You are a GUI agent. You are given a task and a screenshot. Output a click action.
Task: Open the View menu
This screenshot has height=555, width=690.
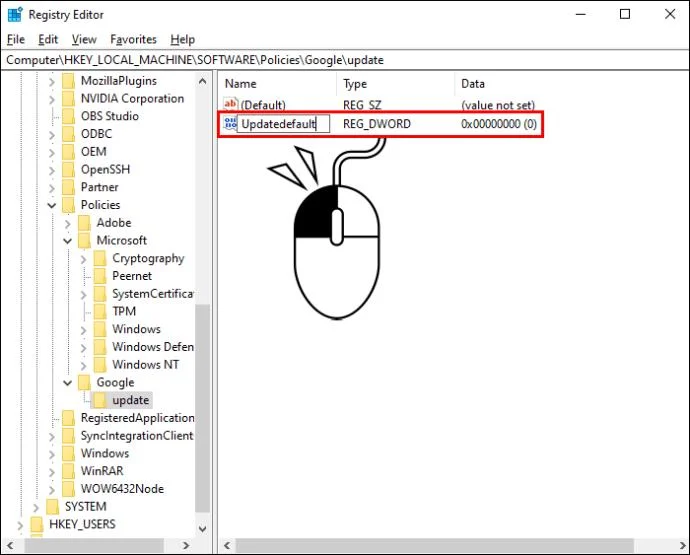point(84,40)
